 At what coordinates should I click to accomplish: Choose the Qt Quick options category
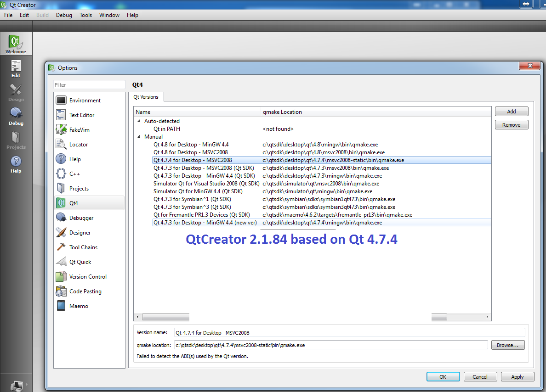(x=80, y=262)
